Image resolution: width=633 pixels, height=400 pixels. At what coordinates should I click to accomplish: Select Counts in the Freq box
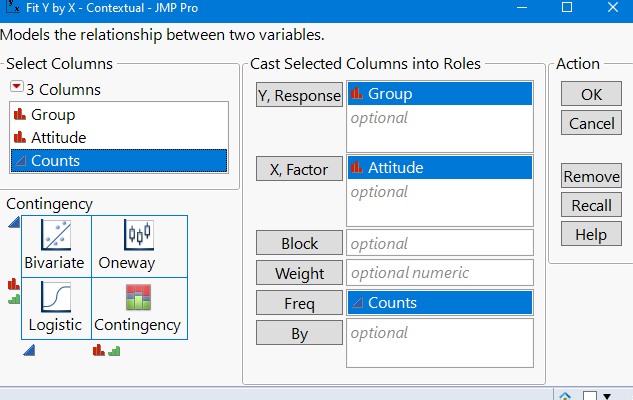coord(440,303)
